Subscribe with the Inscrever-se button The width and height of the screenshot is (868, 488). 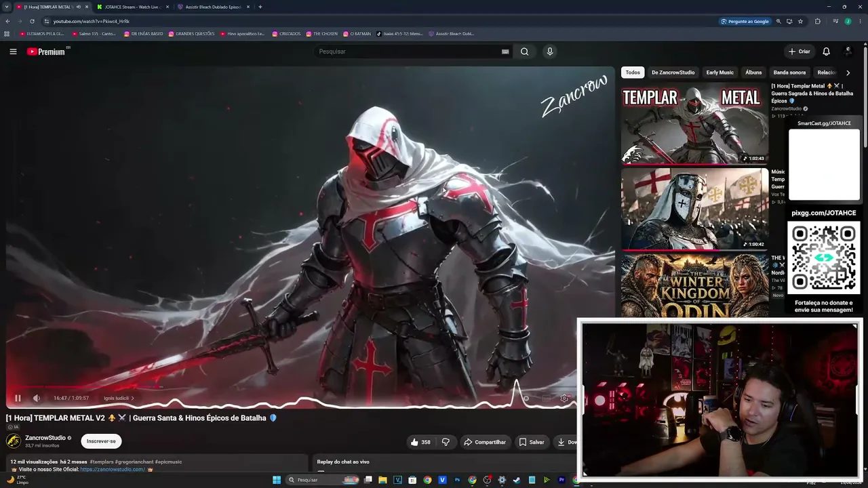pyautogui.click(x=101, y=441)
